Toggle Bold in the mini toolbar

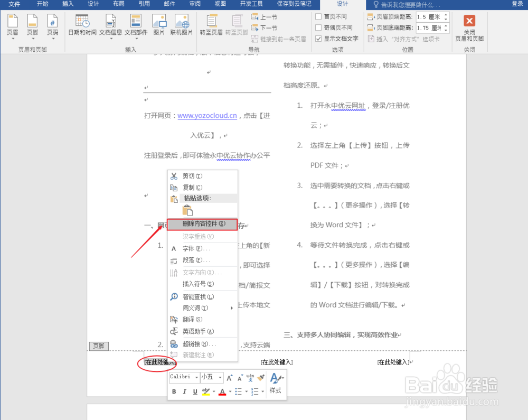[x=174, y=391]
